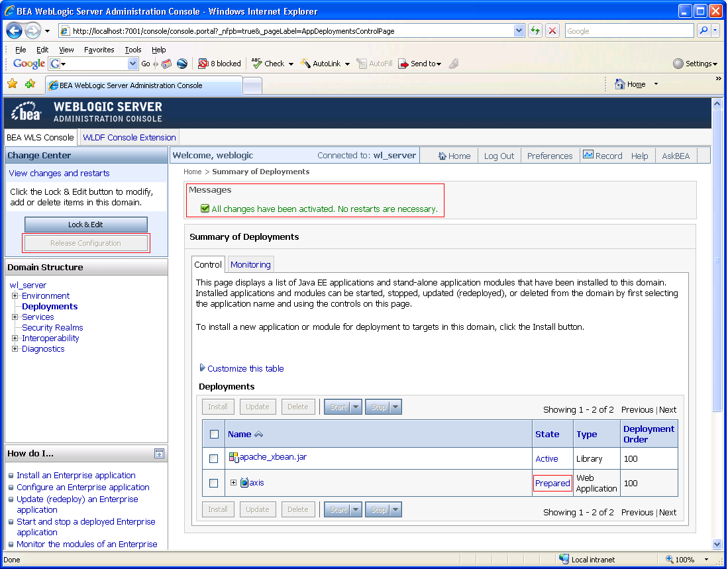
Task: Open the Preferences link
Action: click(550, 156)
